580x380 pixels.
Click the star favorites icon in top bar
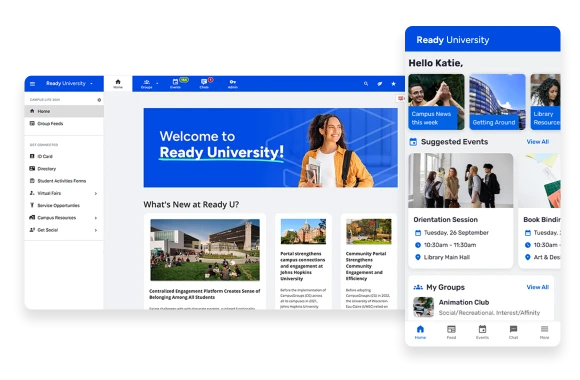(x=393, y=84)
